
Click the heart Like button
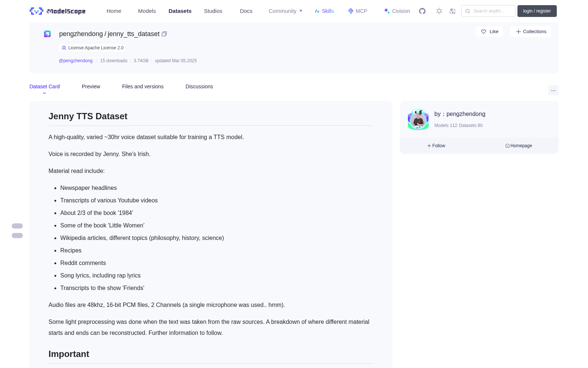pyautogui.click(x=489, y=32)
